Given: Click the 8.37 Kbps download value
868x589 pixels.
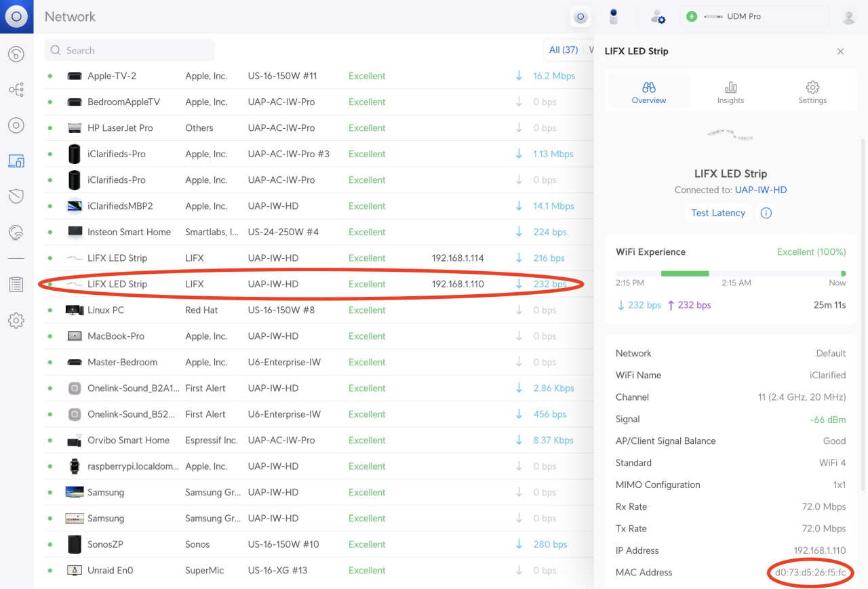Looking at the screenshot, I should (553, 440).
